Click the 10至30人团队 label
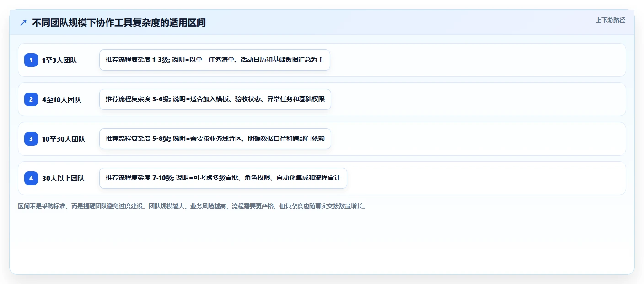Screen dimensions: 644x284 (64, 139)
